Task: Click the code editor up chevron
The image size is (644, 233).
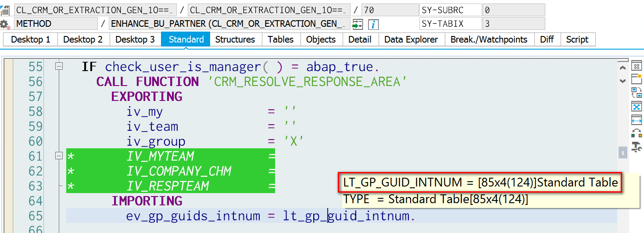Action: tap(623, 68)
